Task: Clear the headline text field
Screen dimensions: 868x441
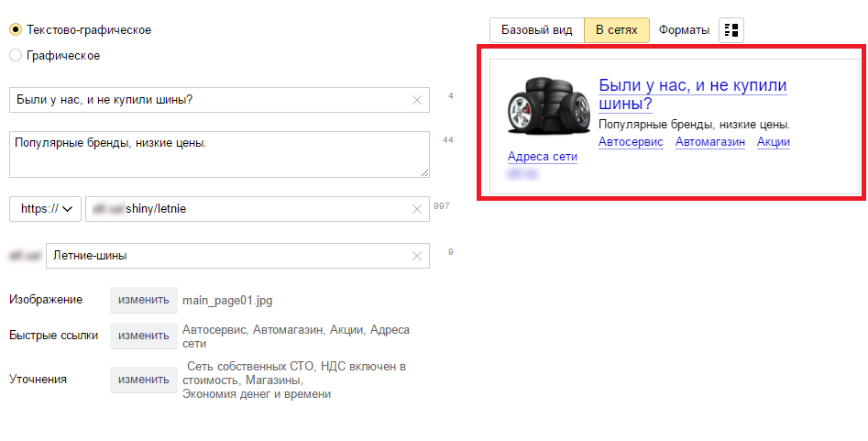Action: point(417,100)
